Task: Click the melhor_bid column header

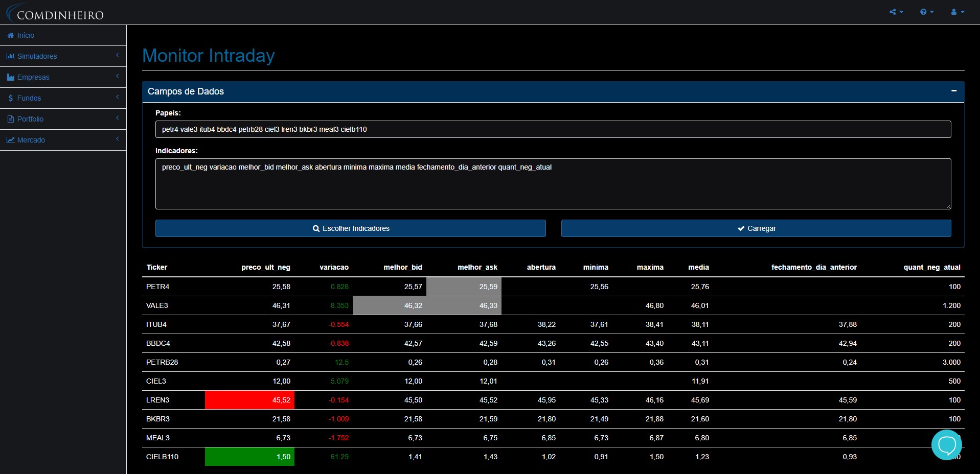Action: coord(403,267)
